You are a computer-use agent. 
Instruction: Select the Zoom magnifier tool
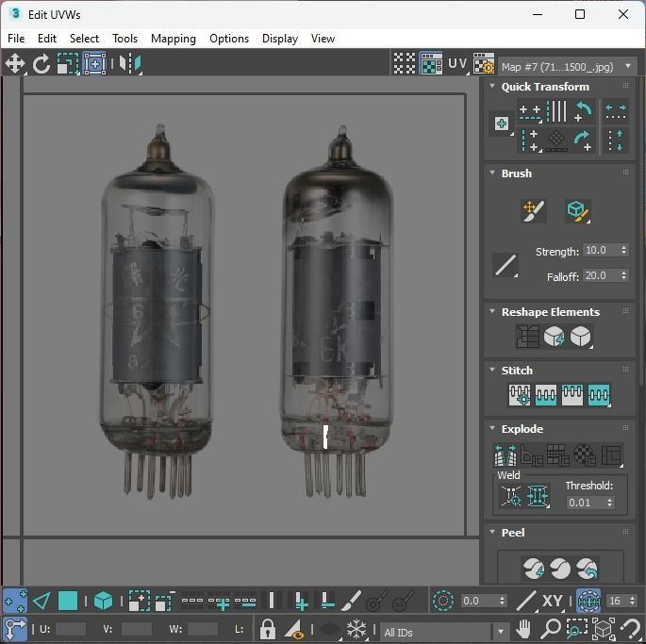pyautogui.click(x=550, y=629)
